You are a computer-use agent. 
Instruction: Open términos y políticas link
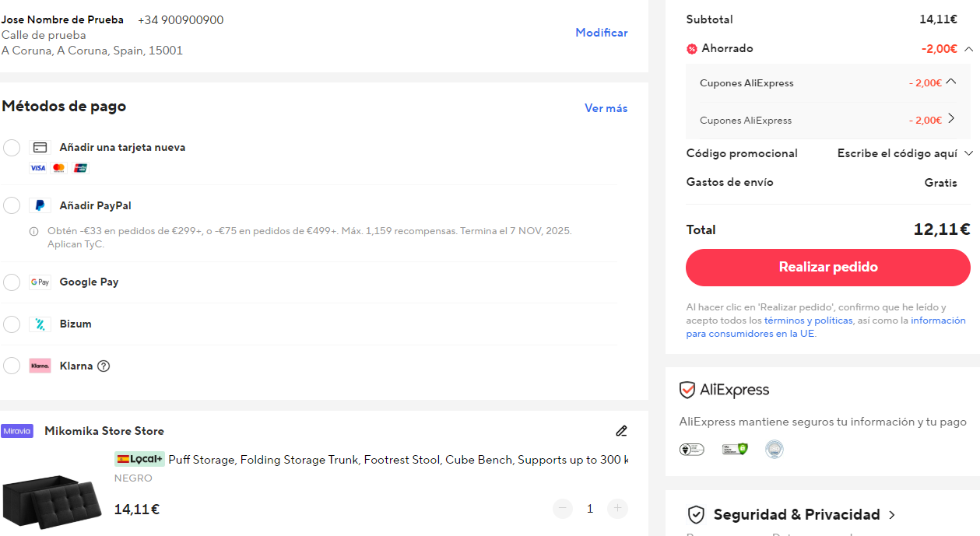click(809, 321)
